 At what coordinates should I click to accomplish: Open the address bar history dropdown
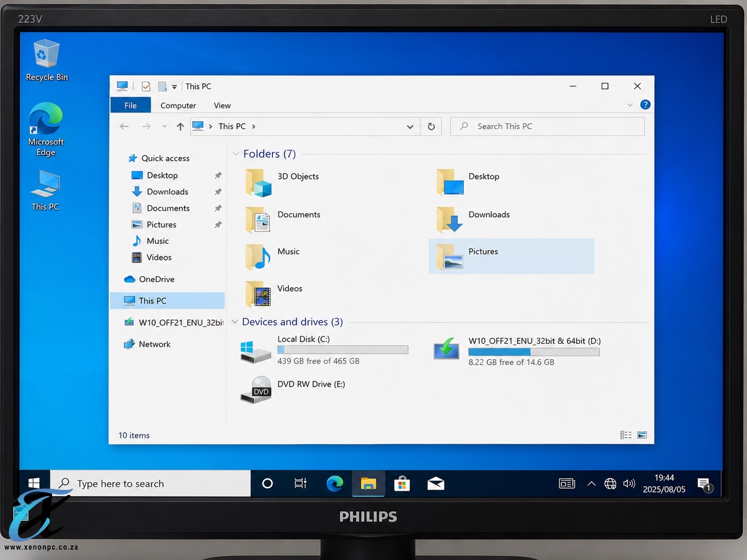pos(410,126)
